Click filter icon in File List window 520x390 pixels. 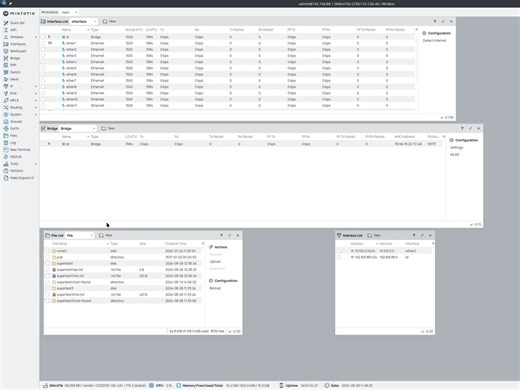pyautogui.click(x=221, y=235)
